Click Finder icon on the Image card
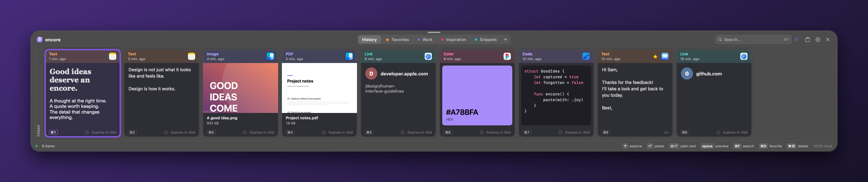Image resolution: width=868 pixels, height=182 pixels. [x=270, y=56]
